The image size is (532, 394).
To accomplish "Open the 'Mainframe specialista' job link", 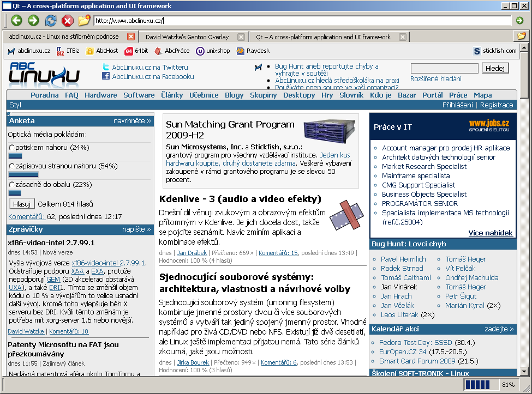I will click(416, 176).
